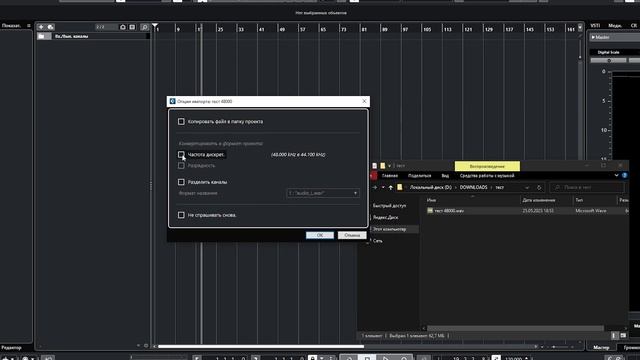Go up one folder in Explorer
Image resolution: width=640 pixels, height=360 pixels.
[391, 187]
